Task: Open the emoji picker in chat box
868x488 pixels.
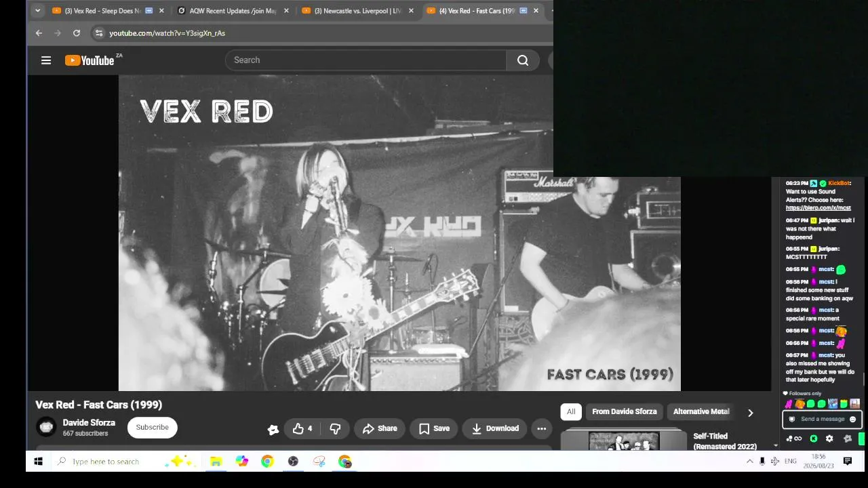Action: click(852, 419)
